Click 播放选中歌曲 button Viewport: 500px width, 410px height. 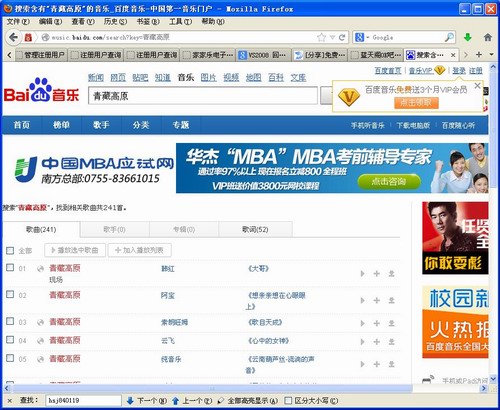pyautogui.click(x=75, y=250)
